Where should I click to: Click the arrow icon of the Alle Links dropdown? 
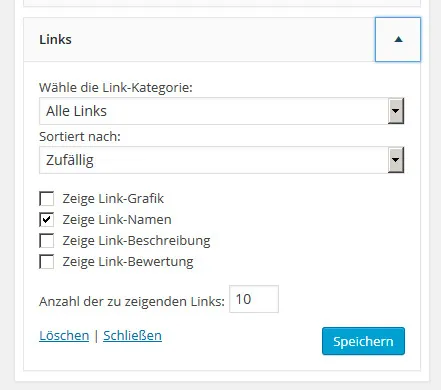(396, 111)
